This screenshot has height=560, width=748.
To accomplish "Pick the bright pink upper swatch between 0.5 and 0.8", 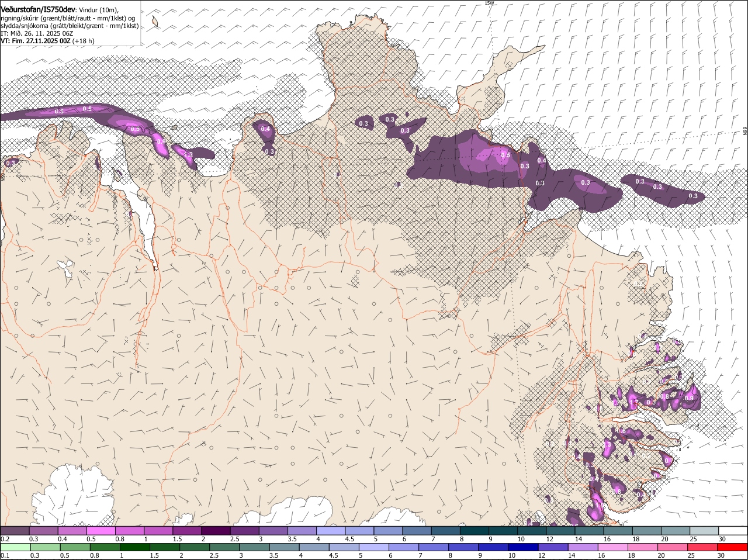I will (101, 530).
